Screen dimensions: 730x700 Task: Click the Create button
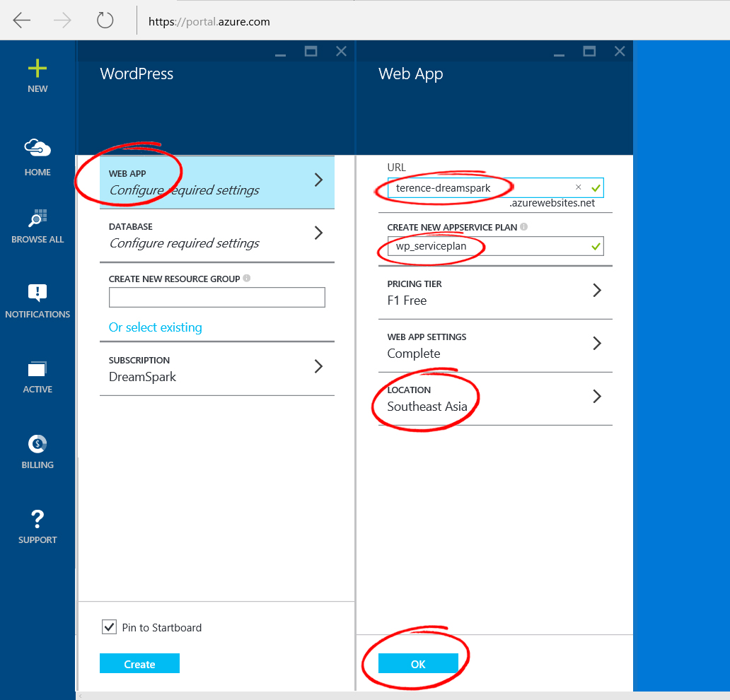click(139, 663)
